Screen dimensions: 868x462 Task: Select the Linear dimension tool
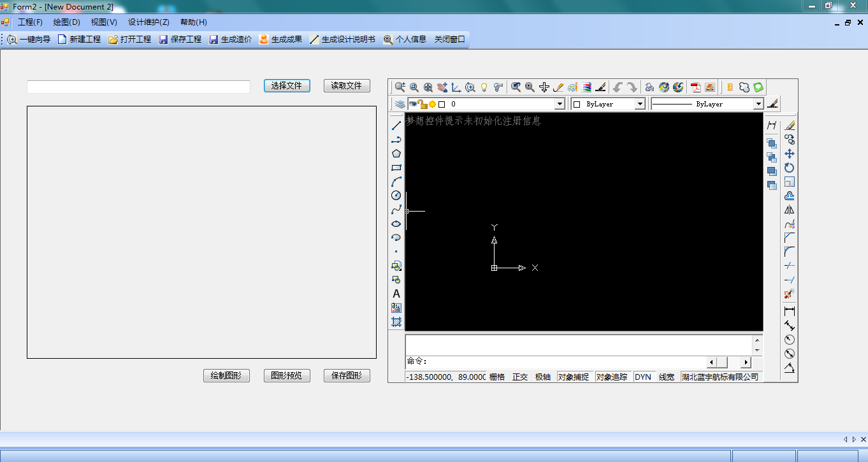790,311
